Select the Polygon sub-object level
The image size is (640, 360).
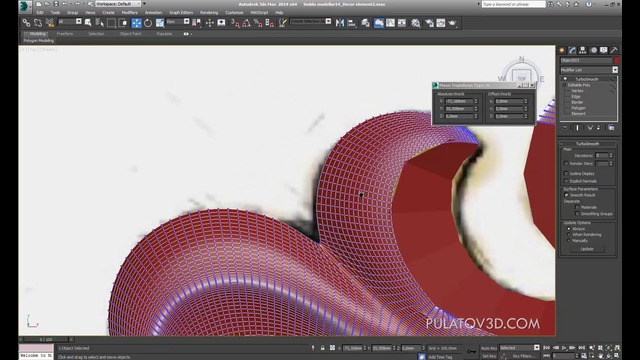(x=578, y=108)
